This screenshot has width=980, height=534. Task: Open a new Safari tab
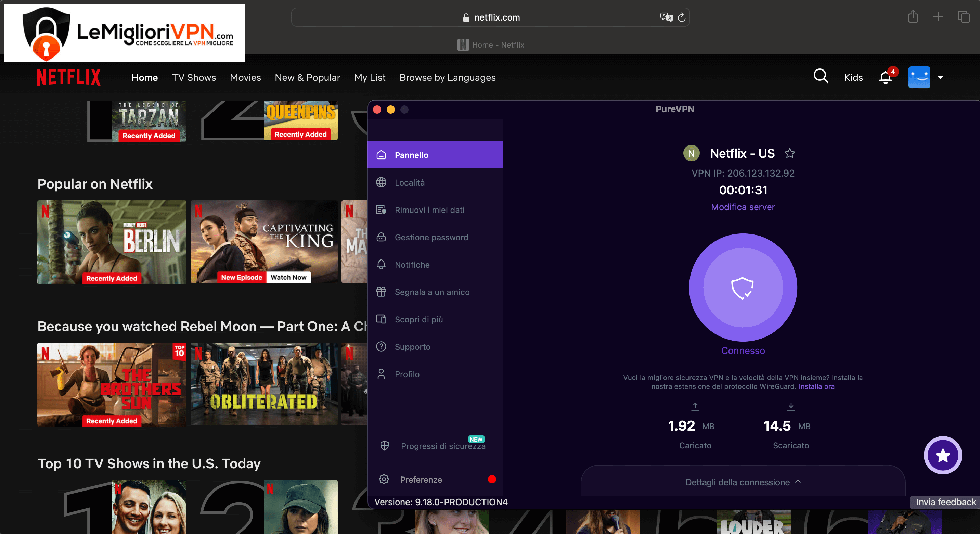tap(938, 17)
